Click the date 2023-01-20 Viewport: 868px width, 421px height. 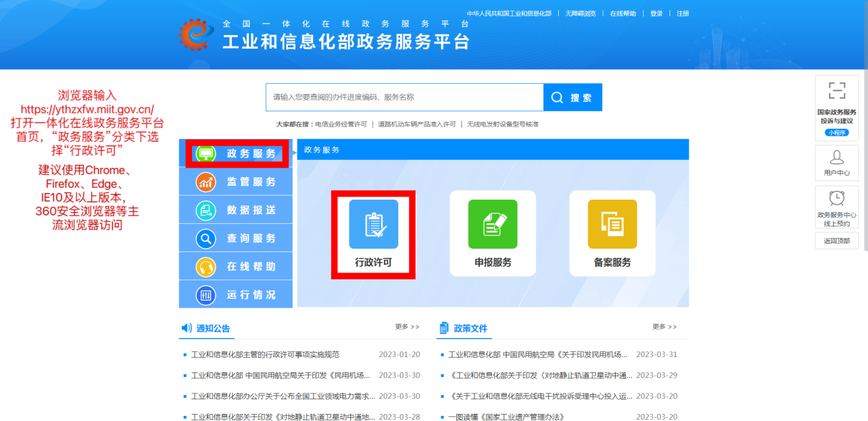pyautogui.click(x=399, y=354)
